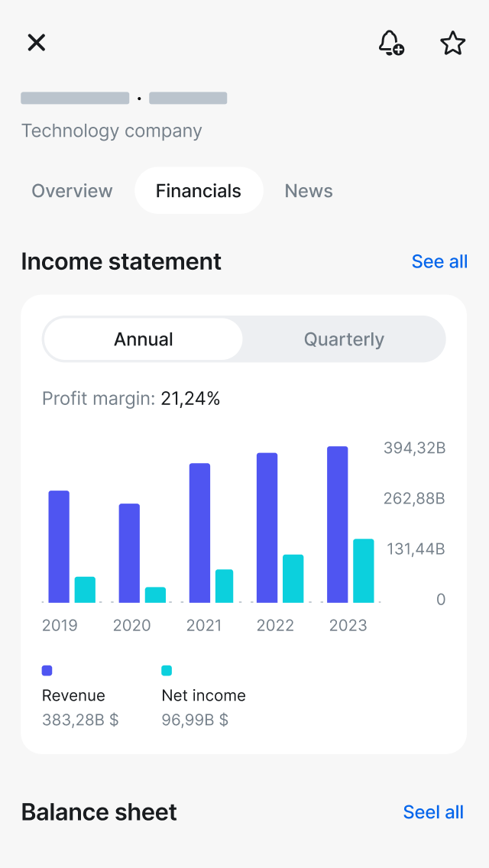
Task: Click the Net income legend color swatch
Action: point(167,671)
